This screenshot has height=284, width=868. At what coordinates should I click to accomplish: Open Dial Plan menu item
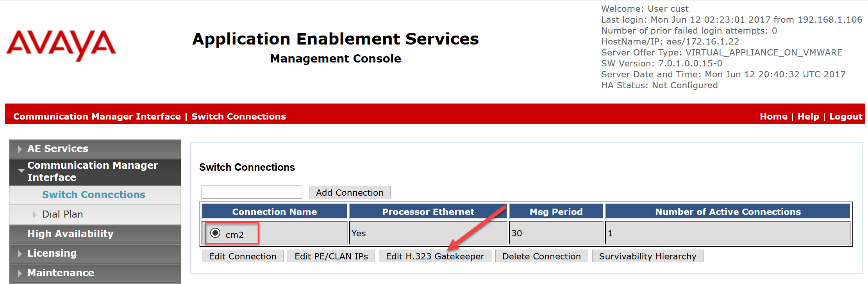point(63,214)
